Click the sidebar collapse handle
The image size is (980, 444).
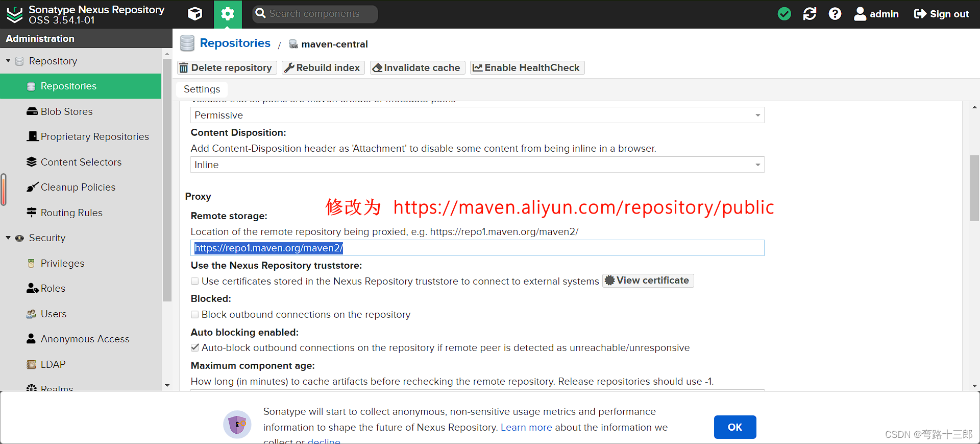click(x=4, y=190)
